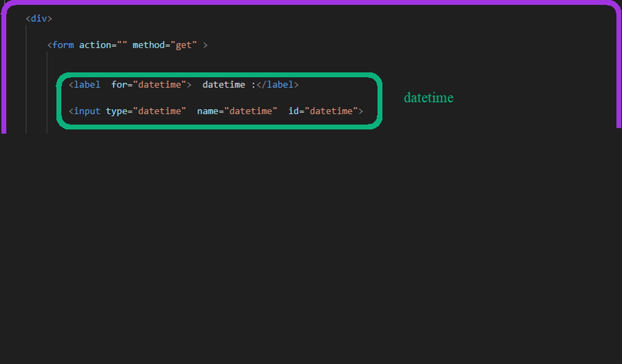Click "datetime" value of the for attribute
The width and height of the screenshot is (622, 364).
click(160, 85)
